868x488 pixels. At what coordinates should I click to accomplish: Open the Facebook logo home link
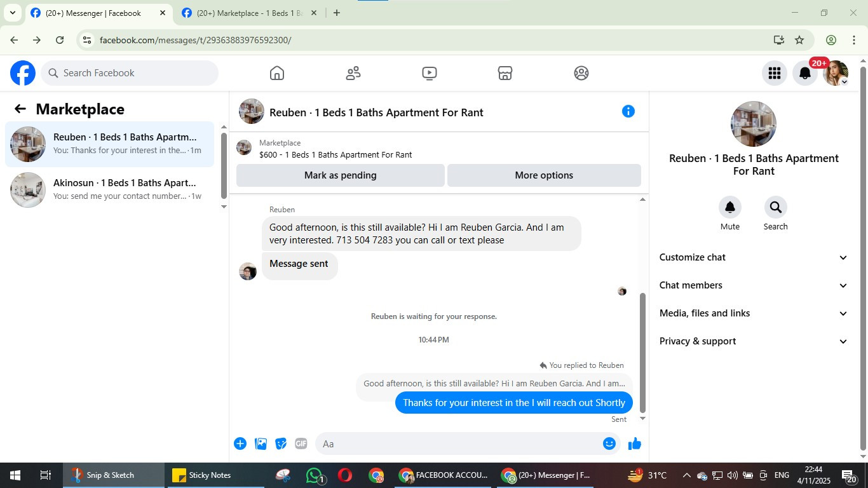pyautogui.click(x=23, y=73)
